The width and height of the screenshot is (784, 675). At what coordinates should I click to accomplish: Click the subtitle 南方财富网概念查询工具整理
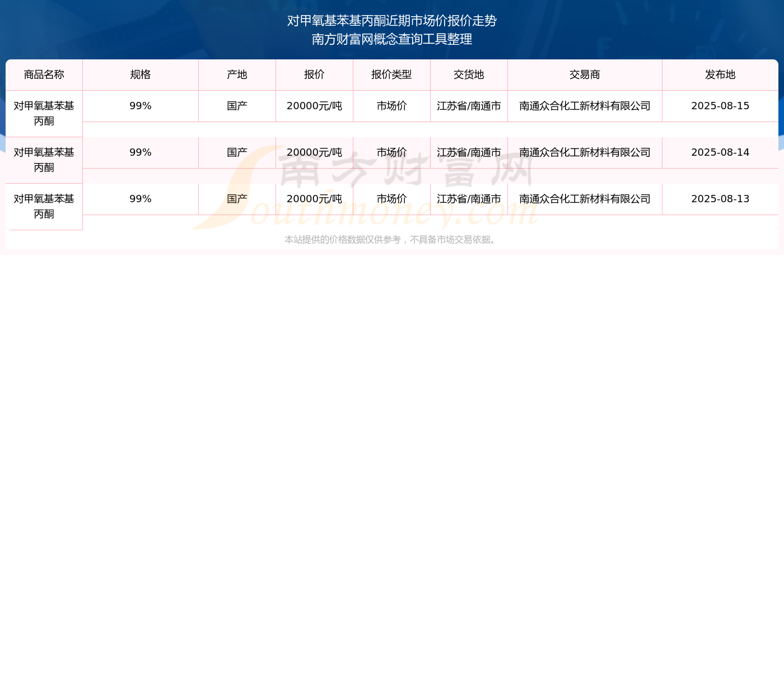click(392, 39)
